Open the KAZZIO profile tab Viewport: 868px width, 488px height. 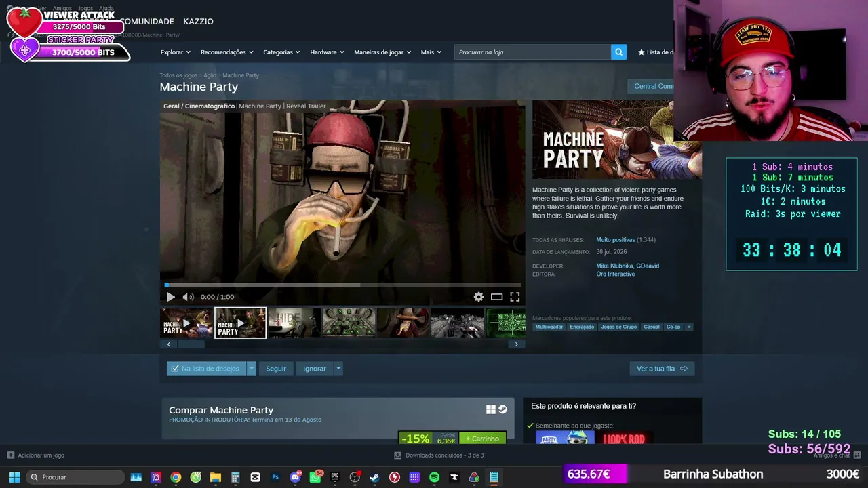pos(198,22)
